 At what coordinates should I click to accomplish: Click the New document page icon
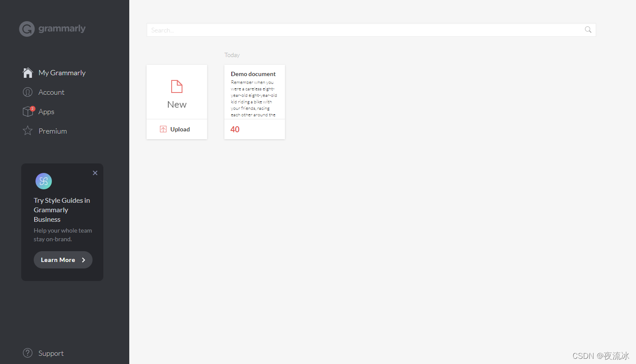coord(177,86)
